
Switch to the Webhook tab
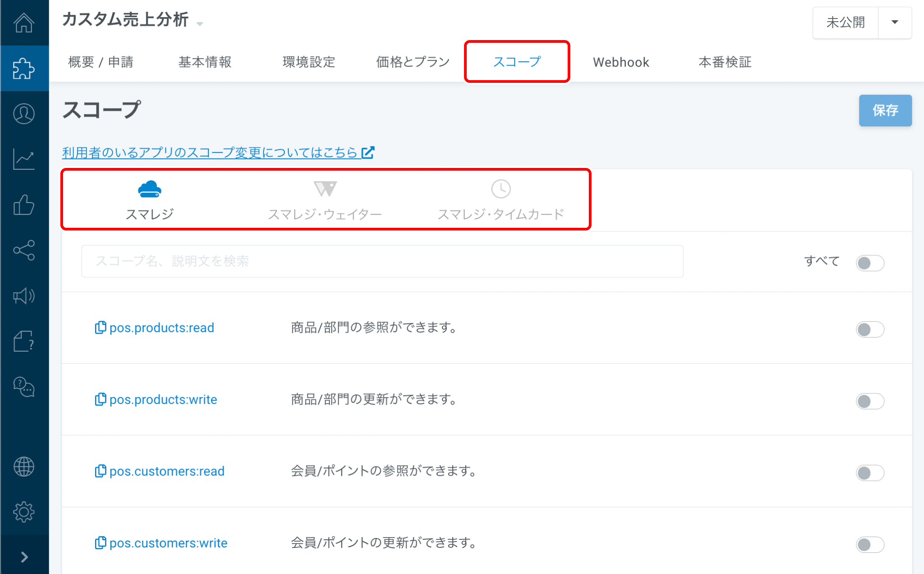pos(621,62)
